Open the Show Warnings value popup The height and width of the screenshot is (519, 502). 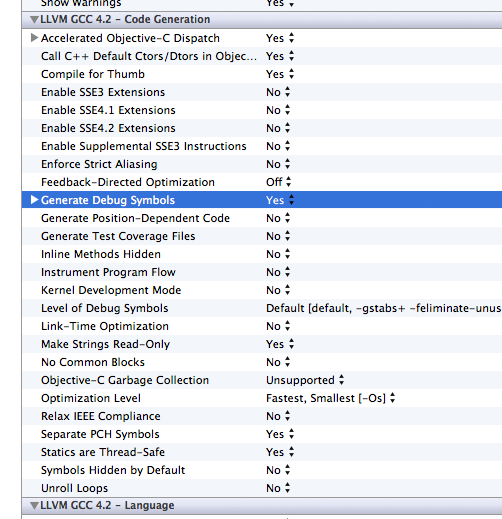pos(280,4)
